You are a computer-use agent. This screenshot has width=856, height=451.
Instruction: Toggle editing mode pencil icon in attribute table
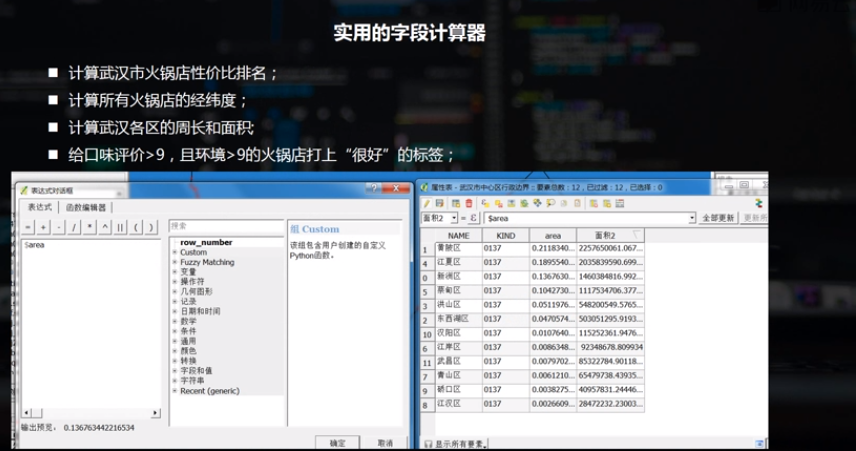click(x=427, y=203)
